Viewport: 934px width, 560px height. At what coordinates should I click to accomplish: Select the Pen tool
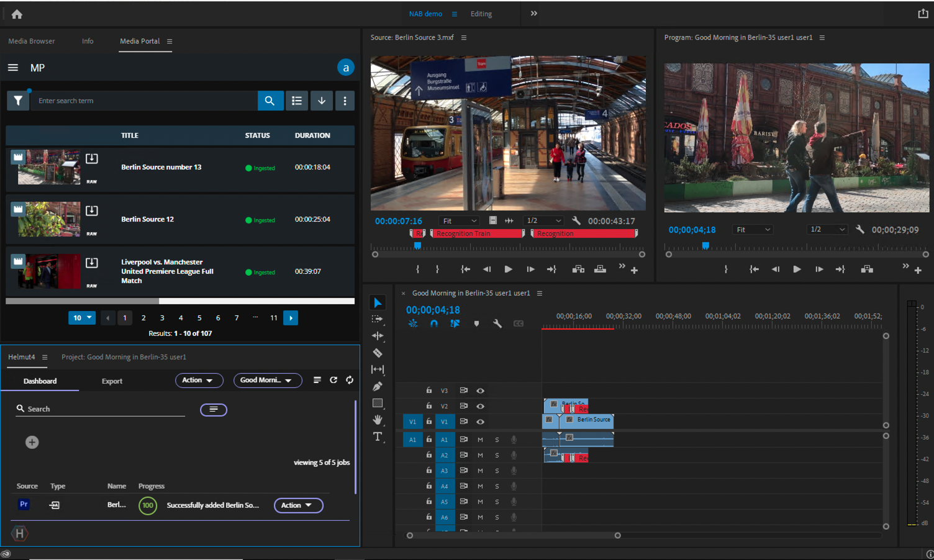pyautogui.click(x=377, y=386)
